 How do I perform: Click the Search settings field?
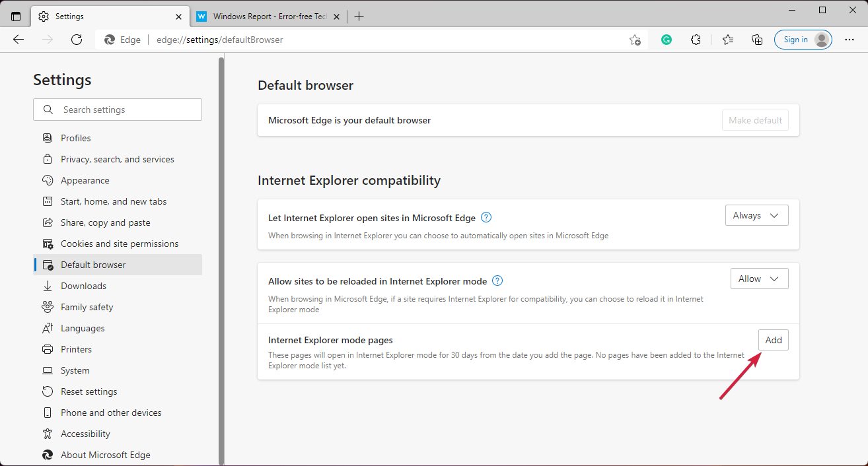(117, 109)
